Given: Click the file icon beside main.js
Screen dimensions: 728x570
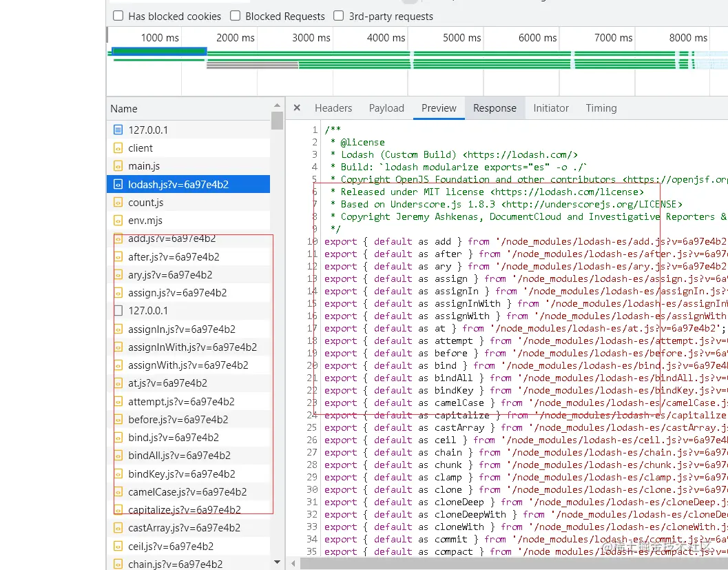Looking at the screenshot, I should pos(118,166).
